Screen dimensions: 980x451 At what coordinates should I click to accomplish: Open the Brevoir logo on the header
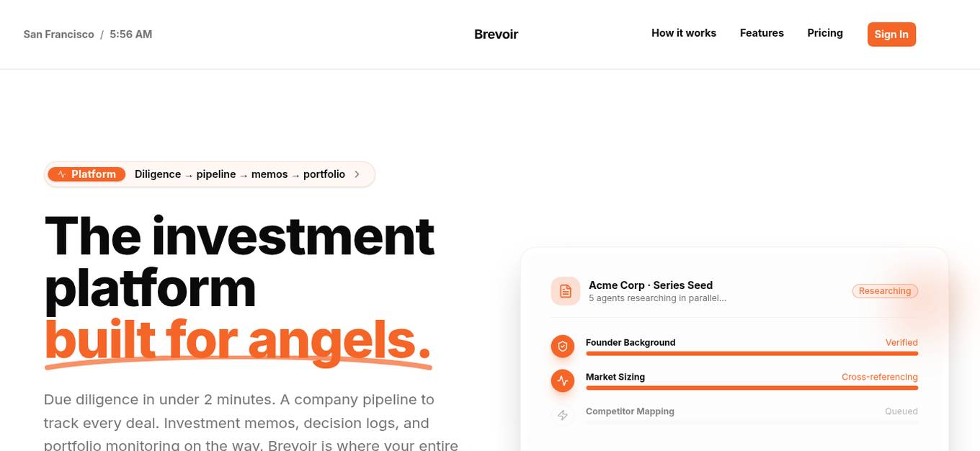tap(496, 34)
